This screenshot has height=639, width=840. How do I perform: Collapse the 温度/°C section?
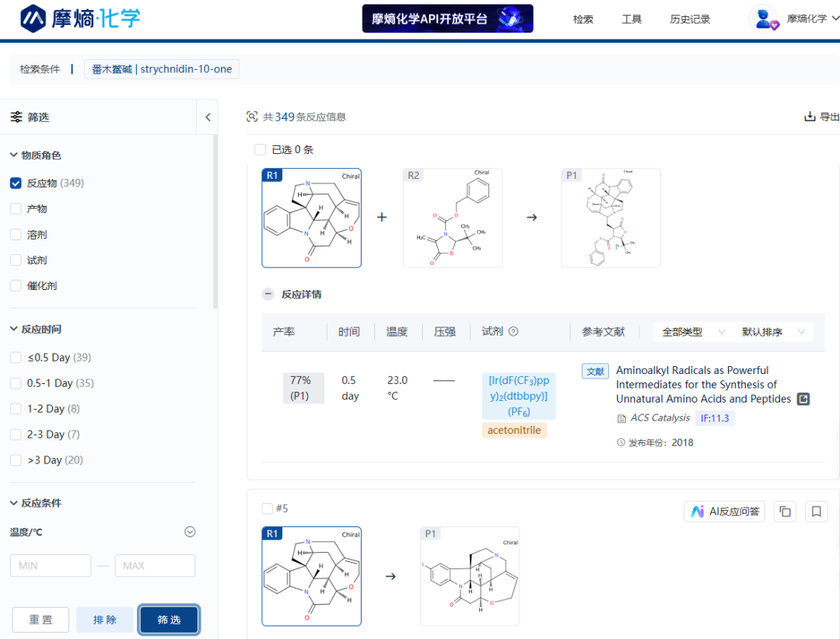click(x=189, y=532)
